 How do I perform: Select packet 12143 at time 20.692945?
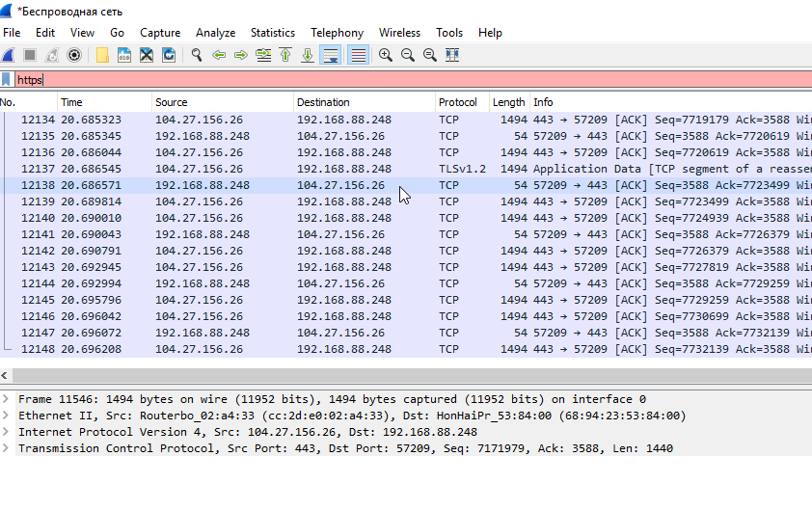click(x=406, y=267)
